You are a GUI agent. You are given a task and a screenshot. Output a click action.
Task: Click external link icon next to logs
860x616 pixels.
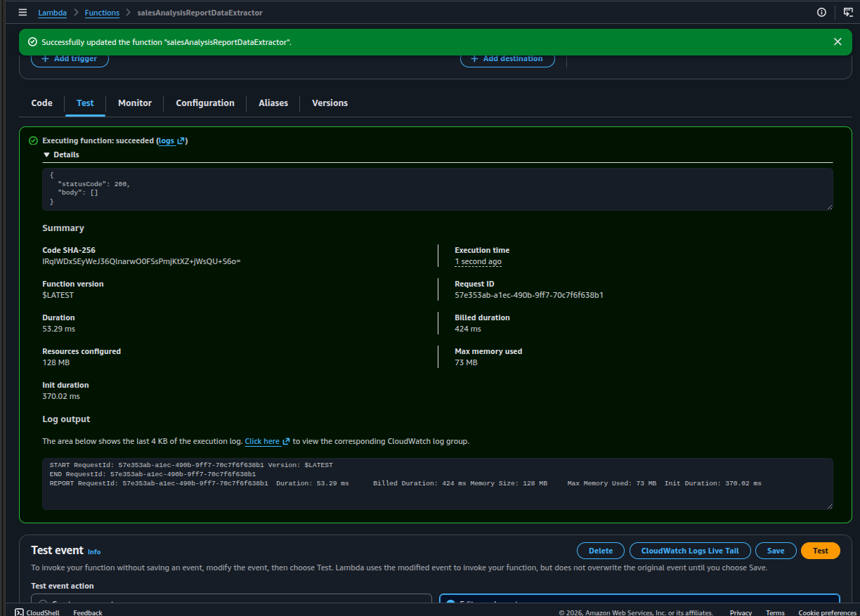(x=181, y=140)
